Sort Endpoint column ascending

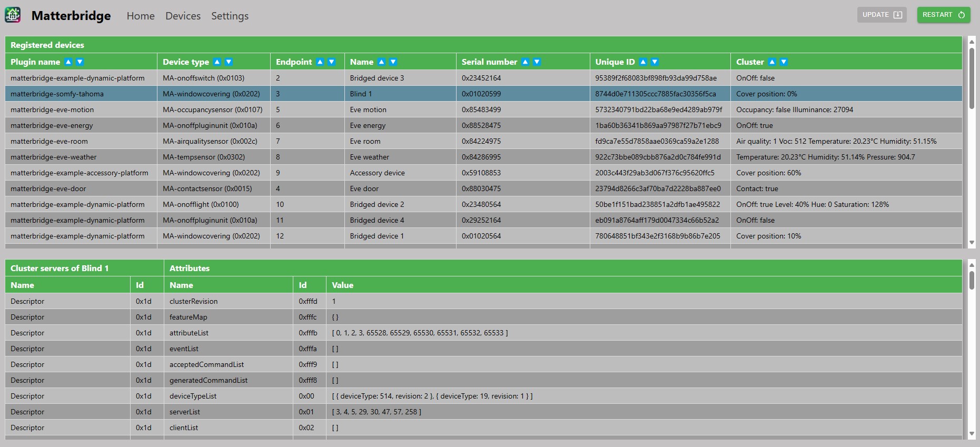tap(320, 62)
